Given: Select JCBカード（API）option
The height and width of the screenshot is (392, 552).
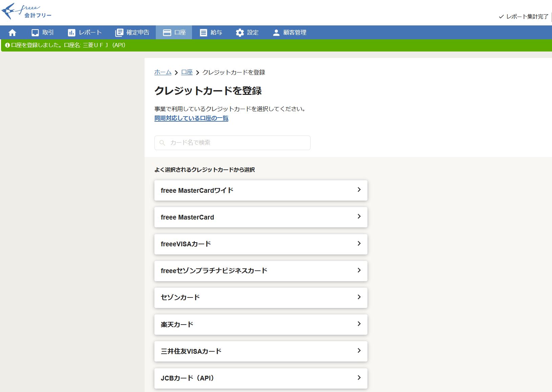Looking at the screenshot, I should [x=261, y=378].
